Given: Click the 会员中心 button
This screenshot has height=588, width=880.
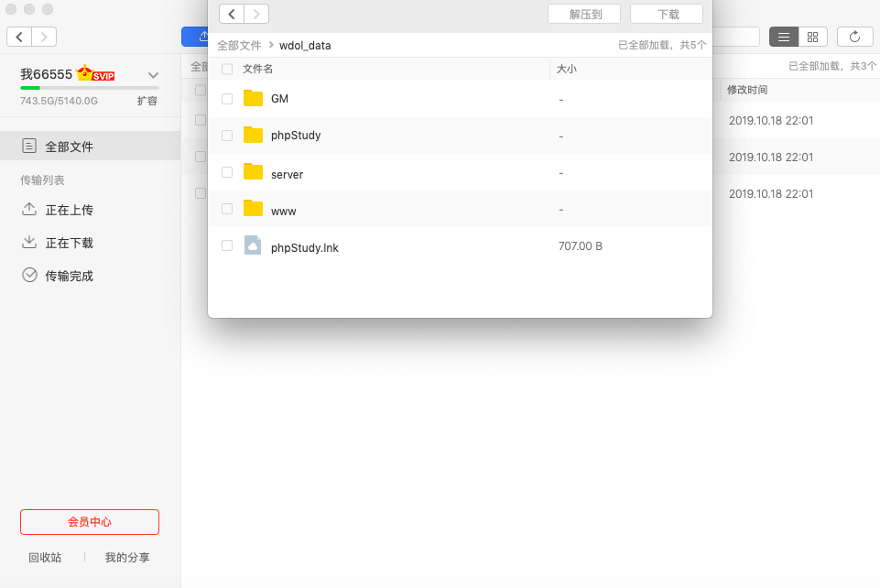Looking at the screenshot, I should pos(90,522).
